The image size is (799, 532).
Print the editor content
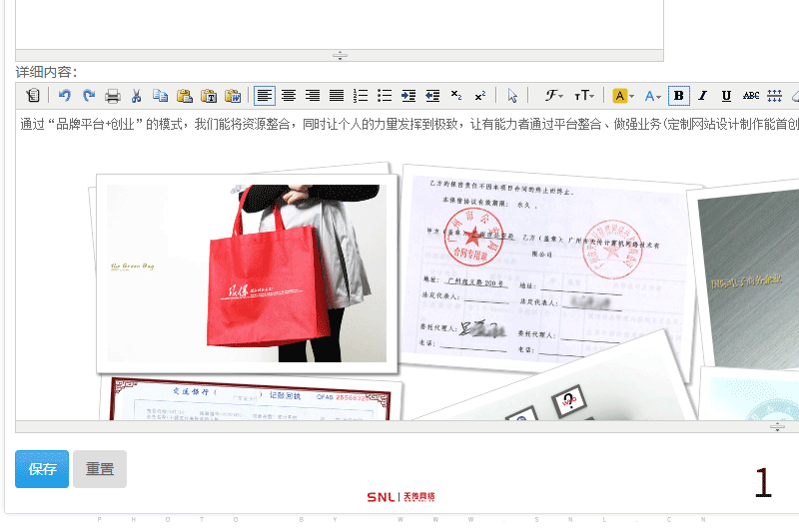113,96
